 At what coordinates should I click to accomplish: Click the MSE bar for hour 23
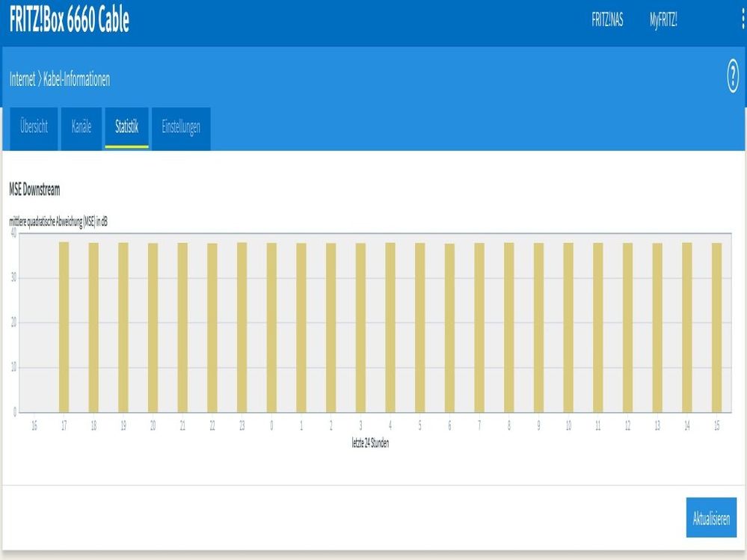coord(242,327)
